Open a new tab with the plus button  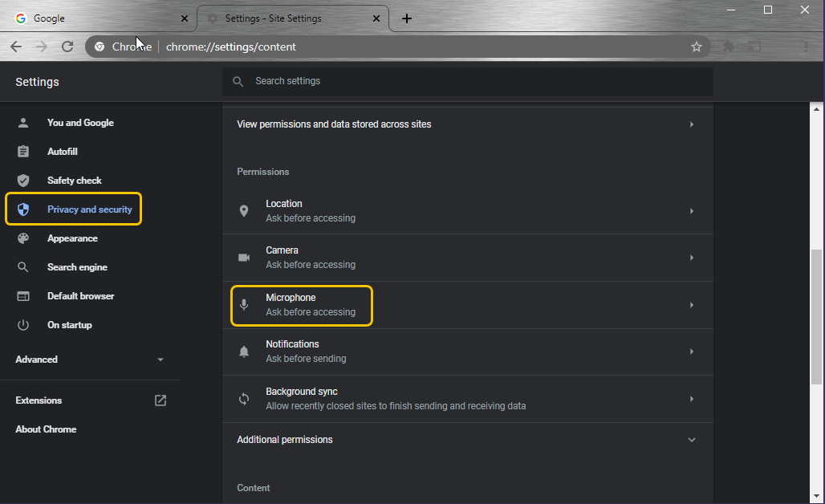pyautogui.click(x=407, y=18)
